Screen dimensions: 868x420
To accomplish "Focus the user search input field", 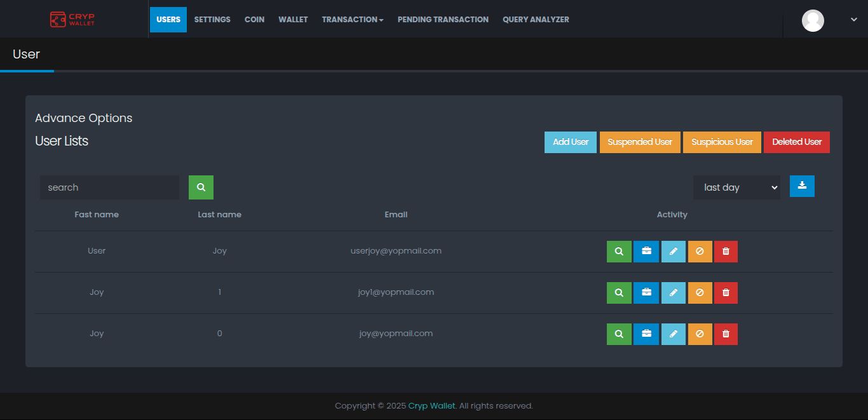I will 109,187.
